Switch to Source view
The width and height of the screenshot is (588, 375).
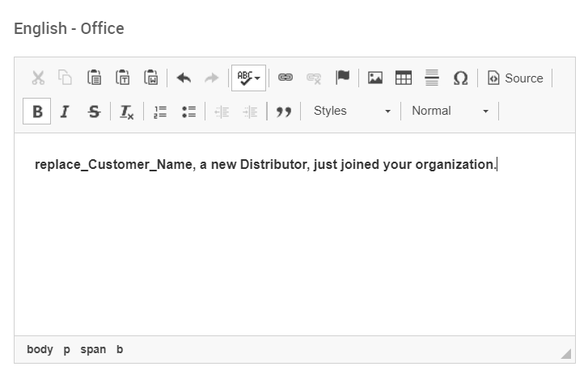pos(514,78)
